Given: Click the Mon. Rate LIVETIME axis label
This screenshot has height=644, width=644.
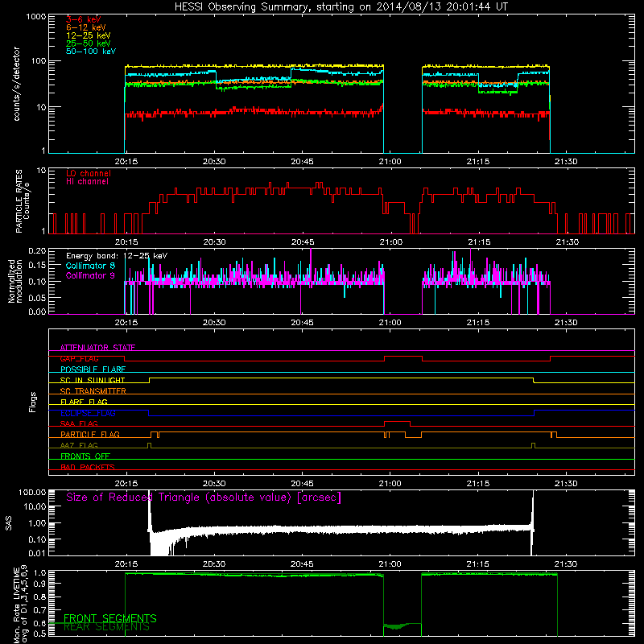Looking at the screenshot, I should [x=17, y=605].
